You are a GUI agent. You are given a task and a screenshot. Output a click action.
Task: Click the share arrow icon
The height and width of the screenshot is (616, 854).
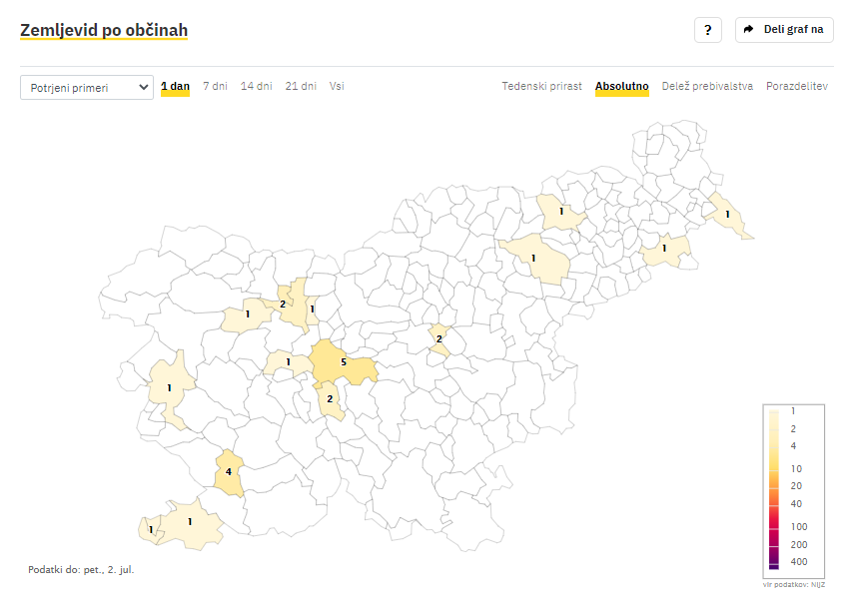(x=748, y=30)
